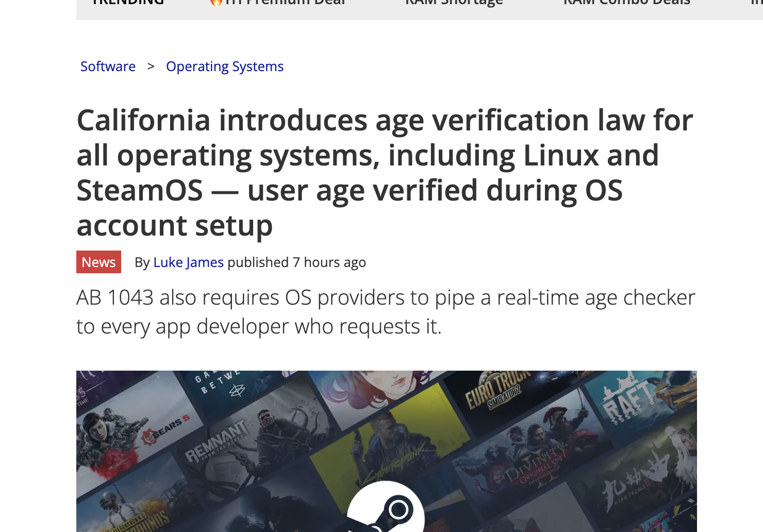
Task: Open the Software breadcrumb link
Action: pyautogui.click(x=108, y=66)
